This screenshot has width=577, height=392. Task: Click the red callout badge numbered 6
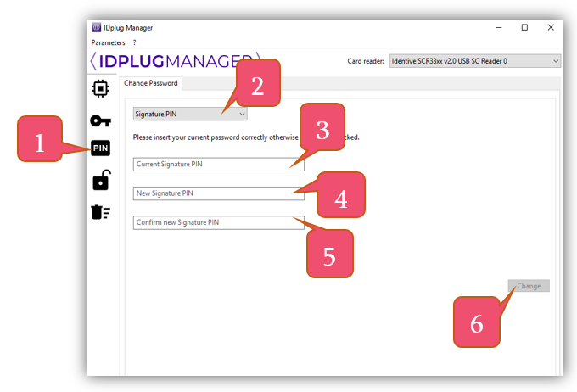(476, 323)
